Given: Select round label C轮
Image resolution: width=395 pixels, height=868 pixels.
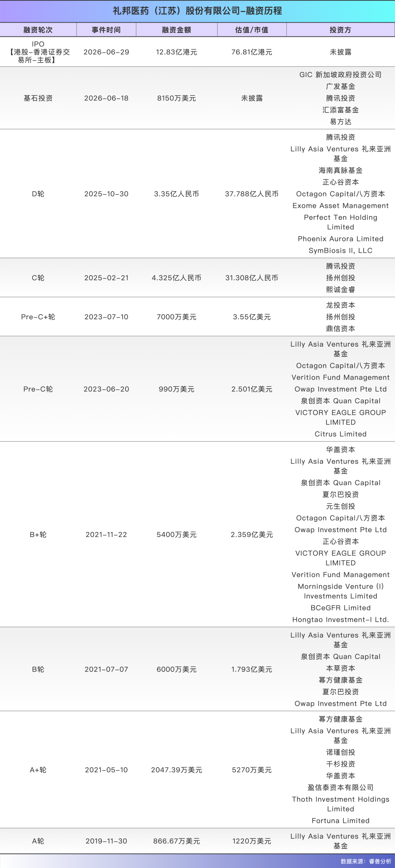Looking at the screenshot, I should (x=38, y=278).
